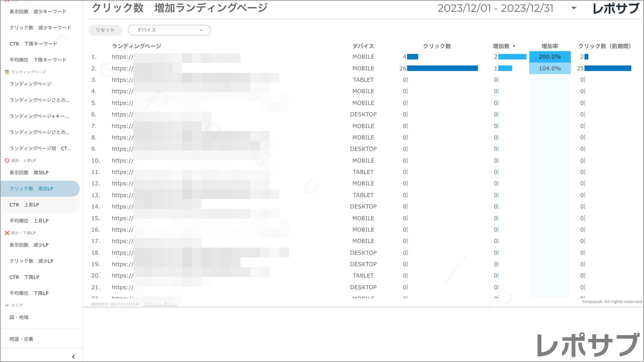
Task: Go to 平均順位 上昇LP report
Action: point(29,221)
